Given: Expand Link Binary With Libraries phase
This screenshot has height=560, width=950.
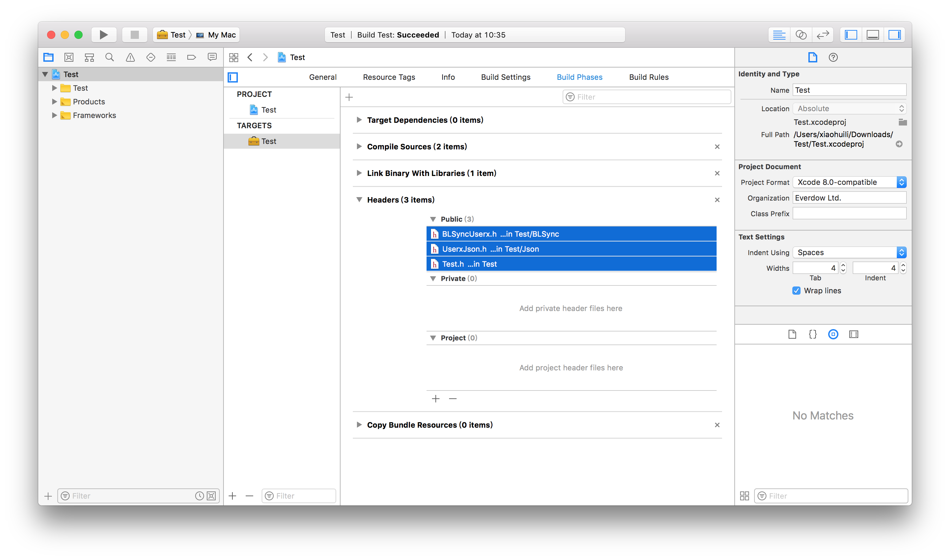Looking at the screenshot, I should pyautogui.click(x=359, y=173).
